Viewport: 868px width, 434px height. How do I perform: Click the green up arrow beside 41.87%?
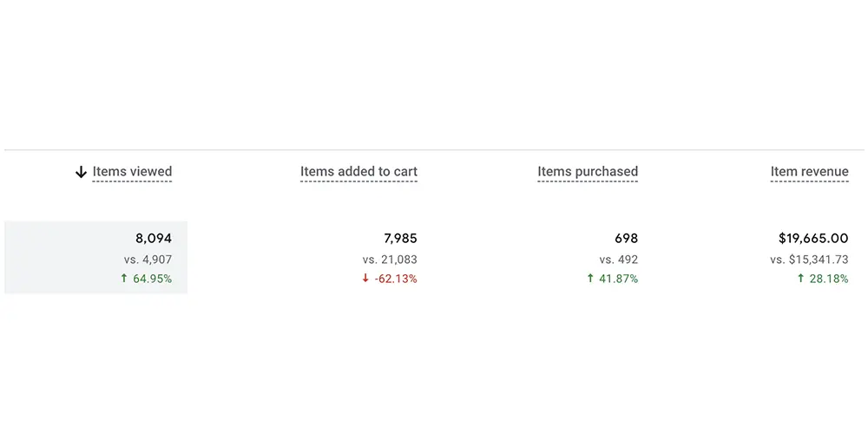pos(590,279)
